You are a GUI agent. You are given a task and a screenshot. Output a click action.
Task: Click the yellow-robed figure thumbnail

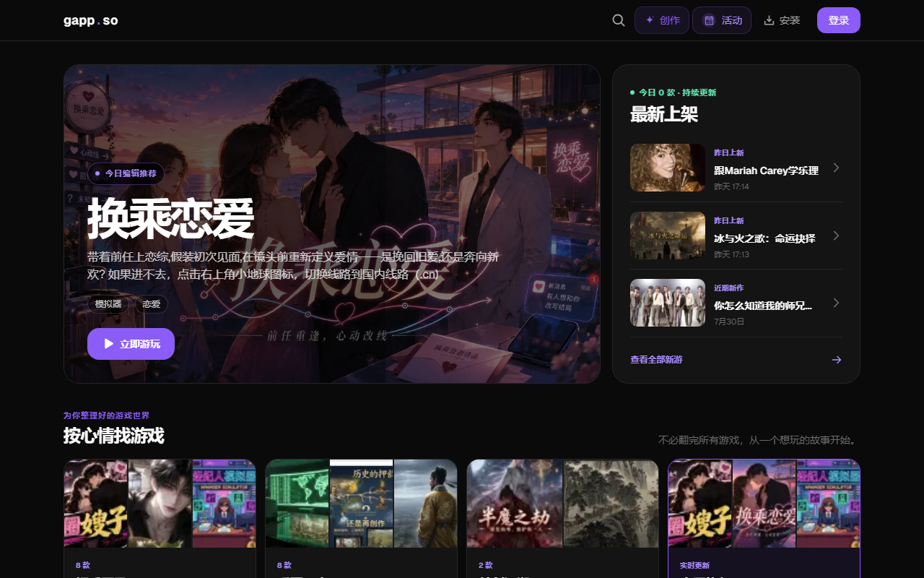coord(425,504)
